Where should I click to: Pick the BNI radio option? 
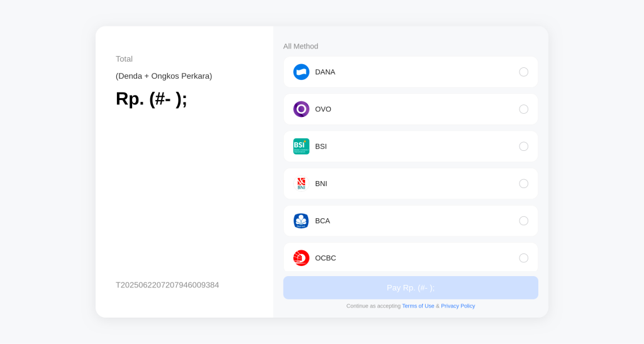click(x=523, y=183)
